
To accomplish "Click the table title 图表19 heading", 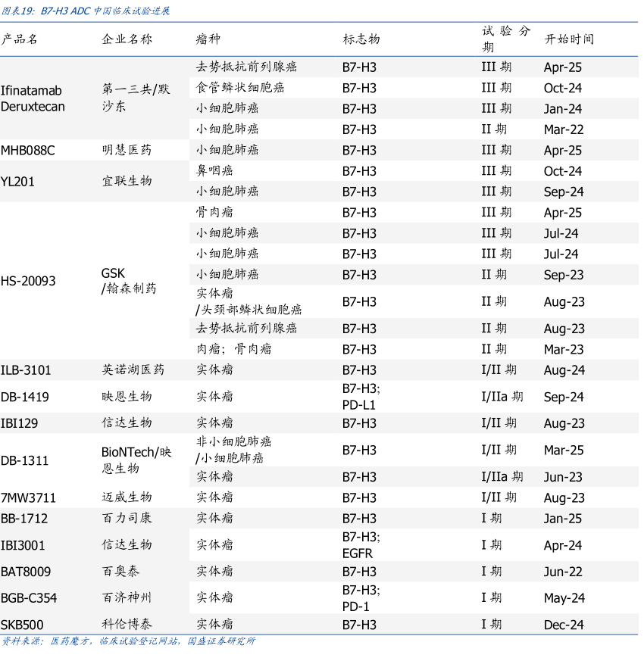I will (85, 11).
